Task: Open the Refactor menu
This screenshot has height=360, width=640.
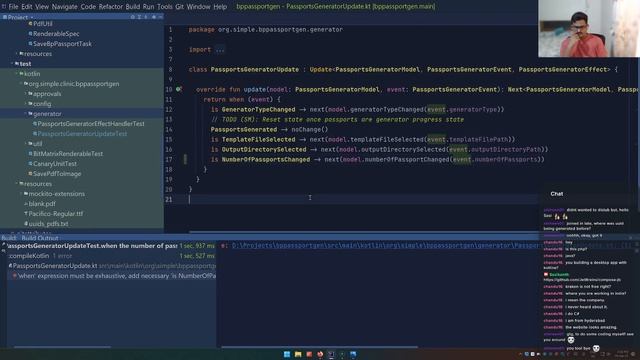Action: click(x=111, y=7)
